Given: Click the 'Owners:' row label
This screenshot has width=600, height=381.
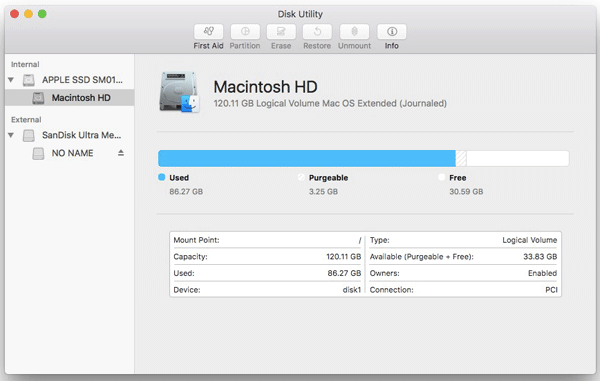Looking at the screenshot, I should tap(385, 273).
